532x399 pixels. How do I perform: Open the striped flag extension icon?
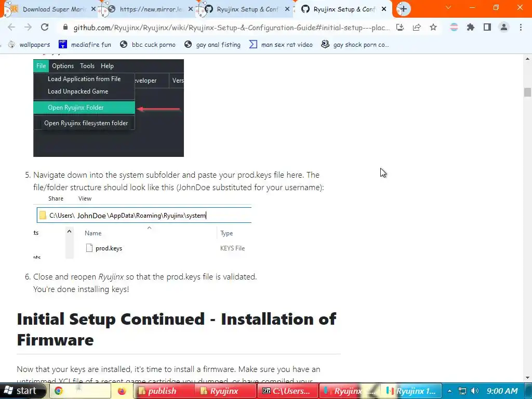[454, 27]
